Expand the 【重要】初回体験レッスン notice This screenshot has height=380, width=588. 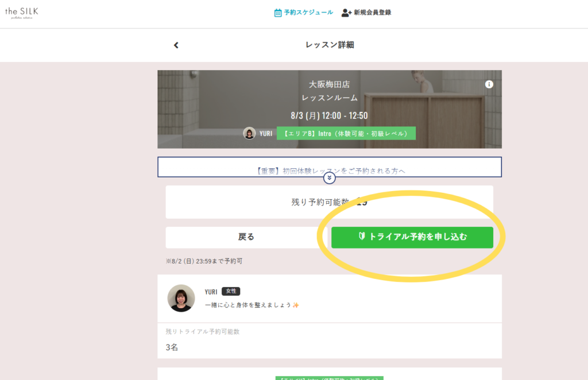tap(329, 167)
